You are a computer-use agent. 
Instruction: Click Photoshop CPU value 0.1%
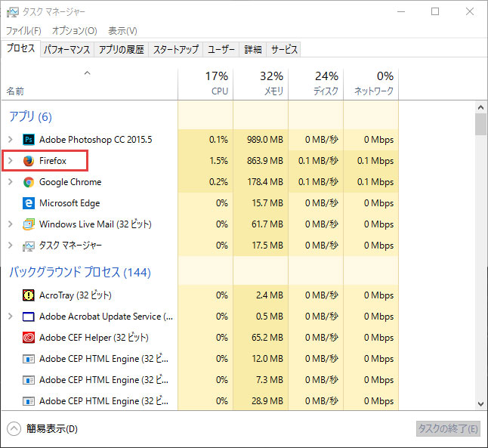[x=218, y=140]
